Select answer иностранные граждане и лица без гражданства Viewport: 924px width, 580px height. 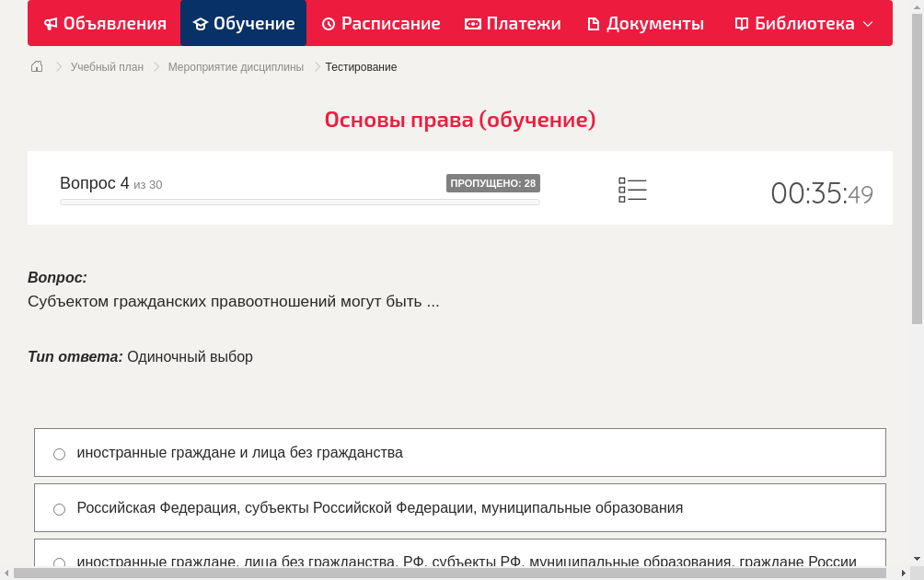(x=59, y=453)
